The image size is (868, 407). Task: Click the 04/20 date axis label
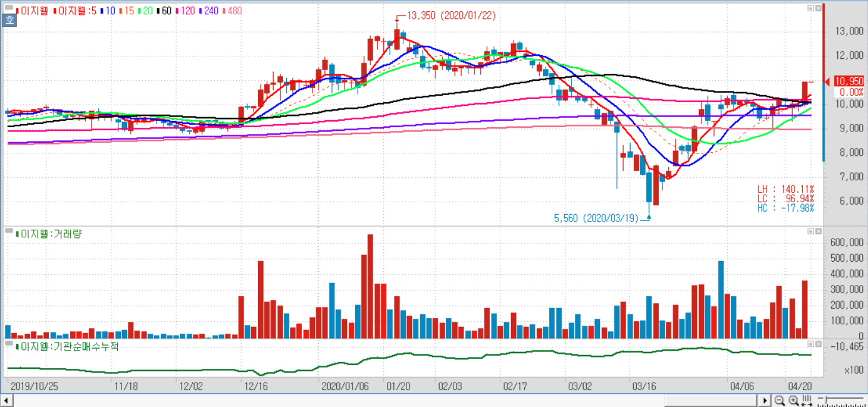[799, 386]
